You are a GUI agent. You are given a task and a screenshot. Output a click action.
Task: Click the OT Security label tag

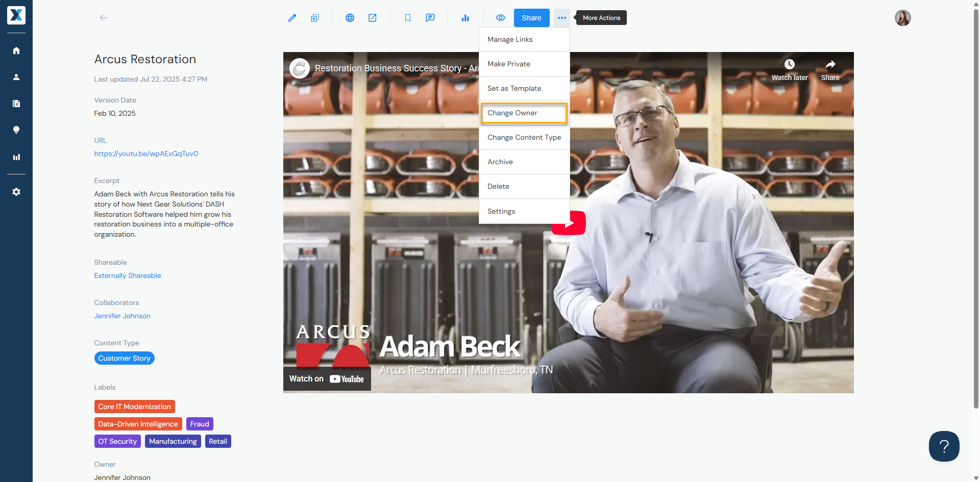point(117,441)
